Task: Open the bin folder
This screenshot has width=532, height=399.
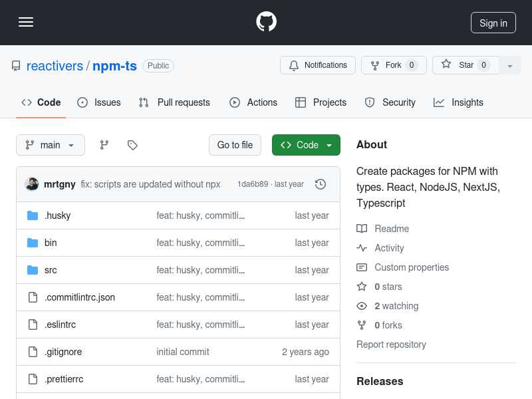Action: [x=51, y=243]
